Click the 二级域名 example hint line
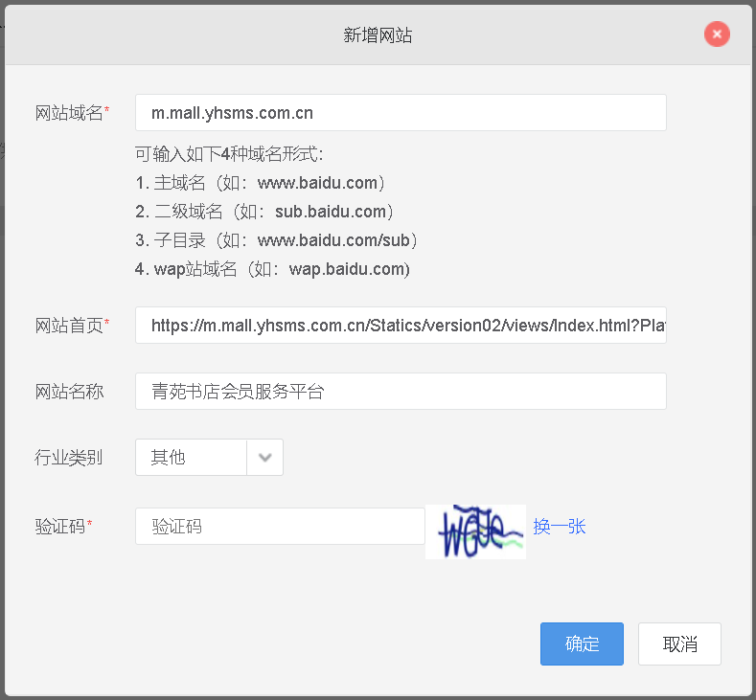Screen dimensions: 756x700 pyautogui.click(x=265, y=212)
